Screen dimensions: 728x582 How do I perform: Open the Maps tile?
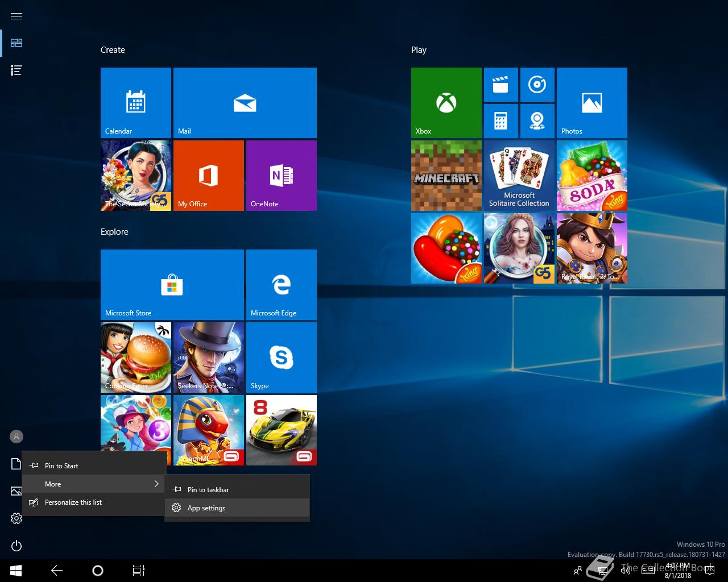[537, 121]
